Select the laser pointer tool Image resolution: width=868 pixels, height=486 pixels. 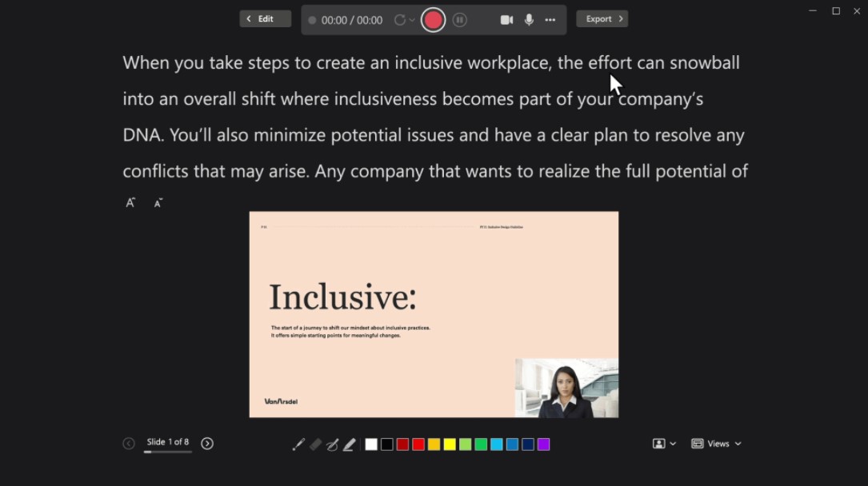[298, 444]
